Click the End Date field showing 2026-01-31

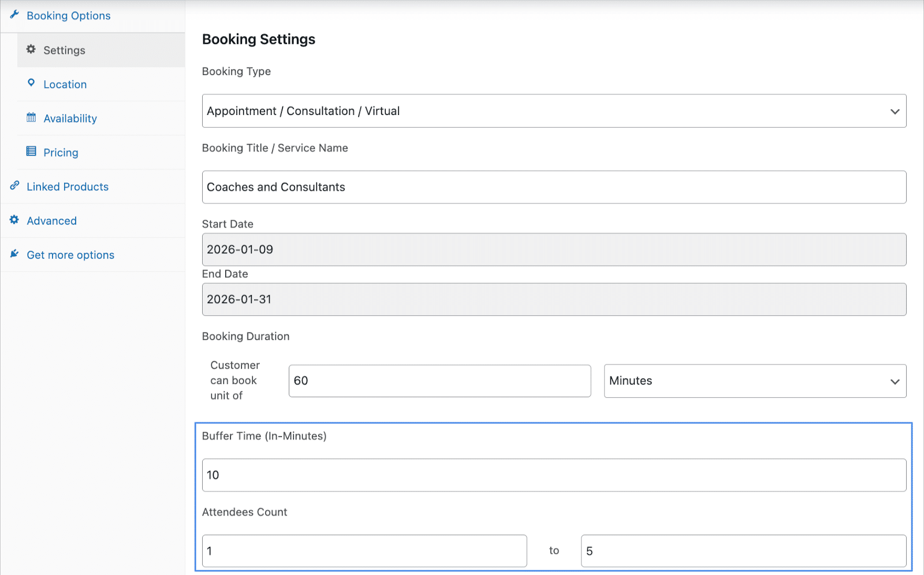point(554,299)
